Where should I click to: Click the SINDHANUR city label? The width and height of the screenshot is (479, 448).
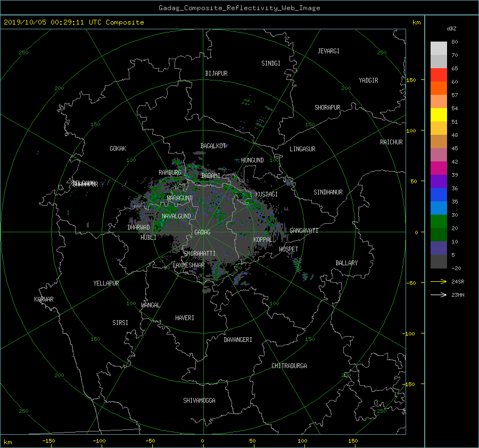click(328, 192)
